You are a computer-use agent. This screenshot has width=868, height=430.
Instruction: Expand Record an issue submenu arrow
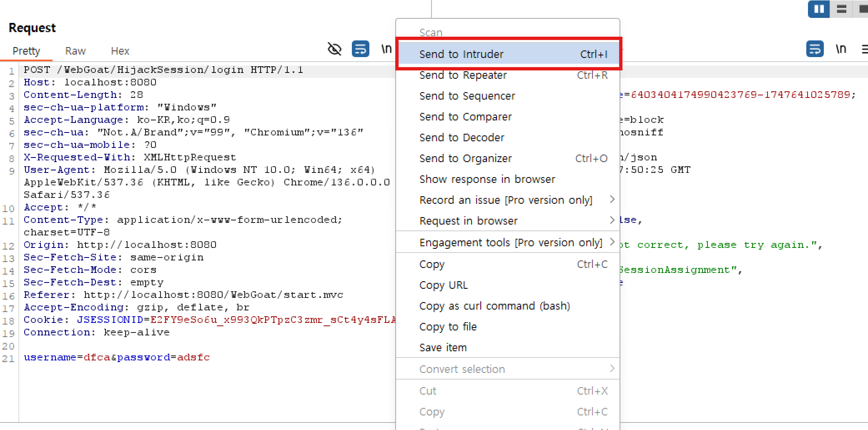tap(612, 200)
